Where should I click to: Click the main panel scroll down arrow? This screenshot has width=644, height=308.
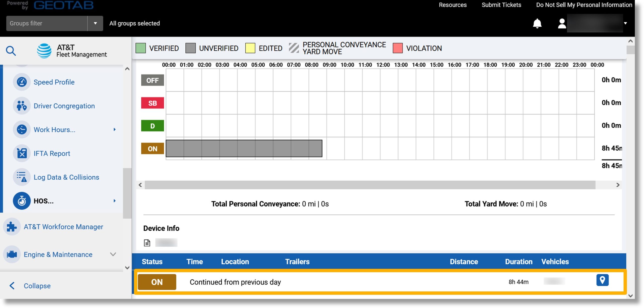[630, 296]
